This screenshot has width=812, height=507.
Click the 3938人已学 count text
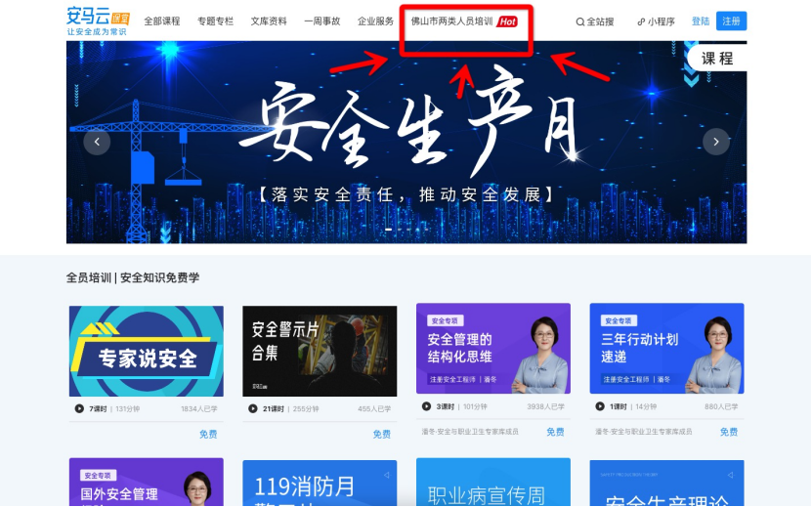pos(546,407)
